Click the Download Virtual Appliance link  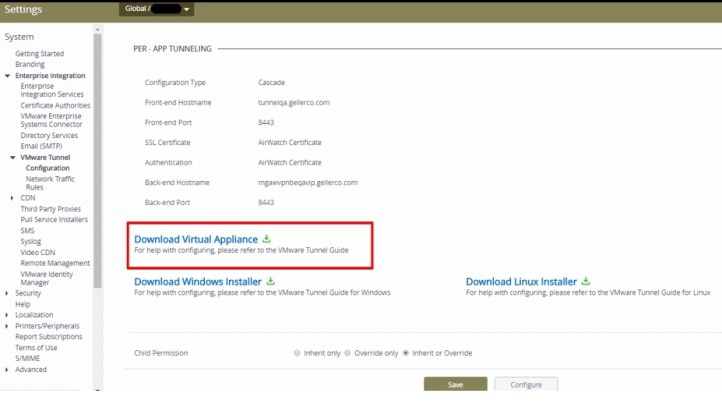click(196, 239)
